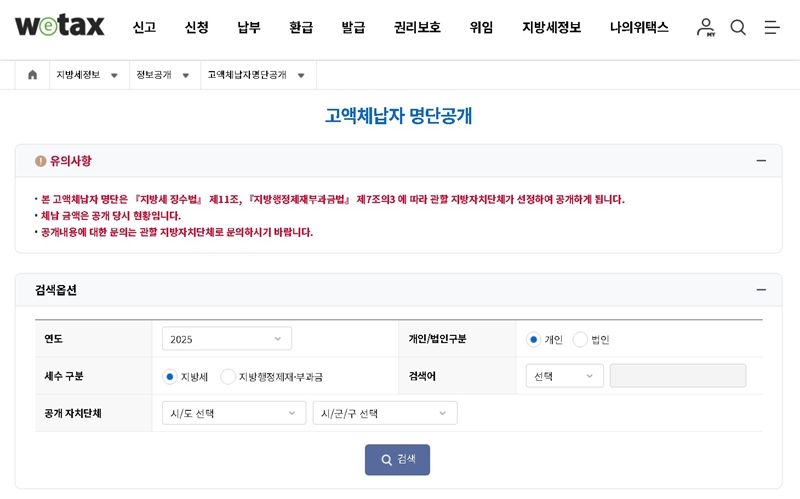This screenshot has width=800, height=499.
Task: Select the 개인 radio button
Action: point(534,339)
